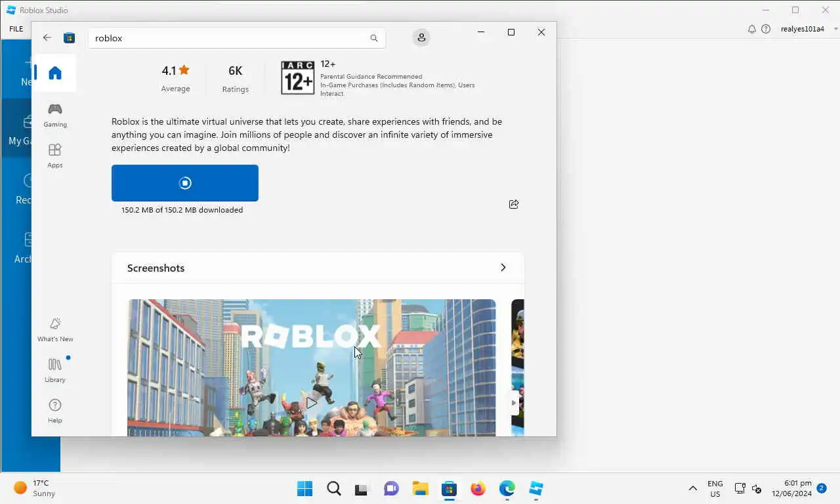Play the Roblox trailer video
The image size is (840, 504).
312,402
